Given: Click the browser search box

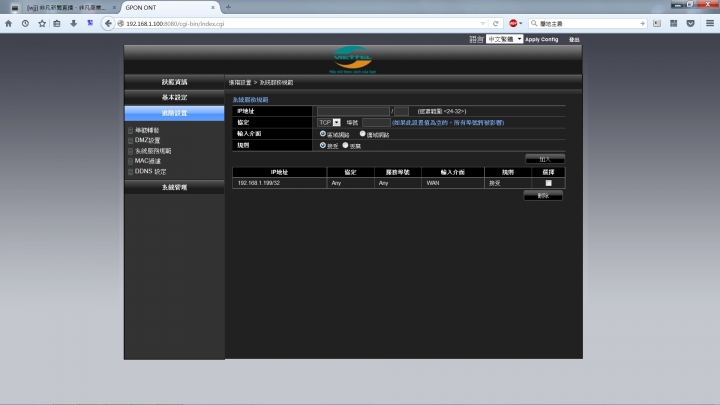Looking at the screenshot, I should [x=588, y=23].
